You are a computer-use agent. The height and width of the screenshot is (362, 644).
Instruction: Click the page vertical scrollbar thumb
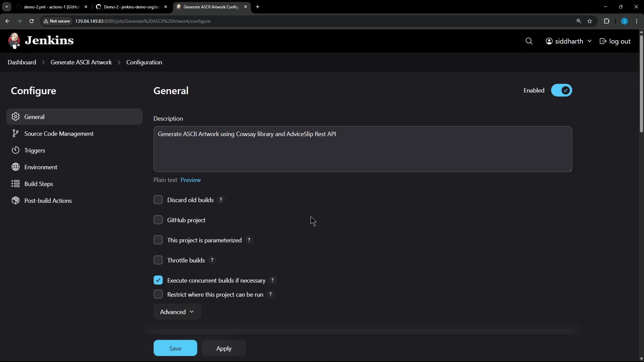click(x=641, y=84)
